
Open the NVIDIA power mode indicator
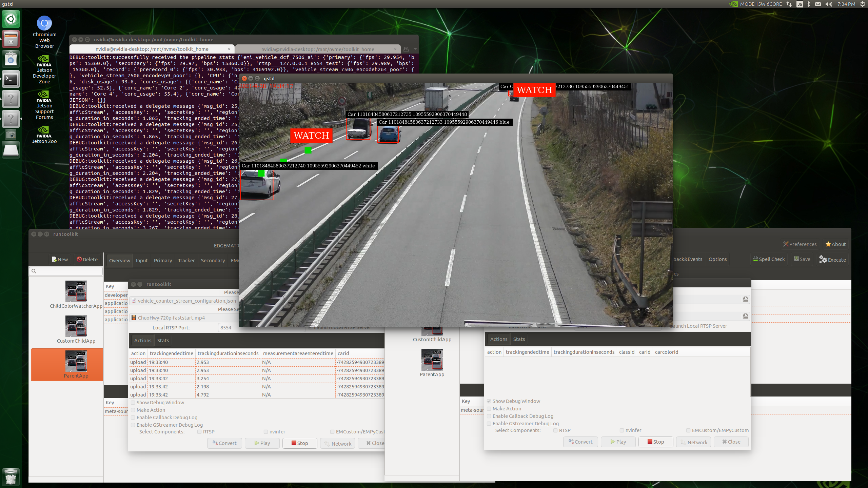(x=756, y=4)
